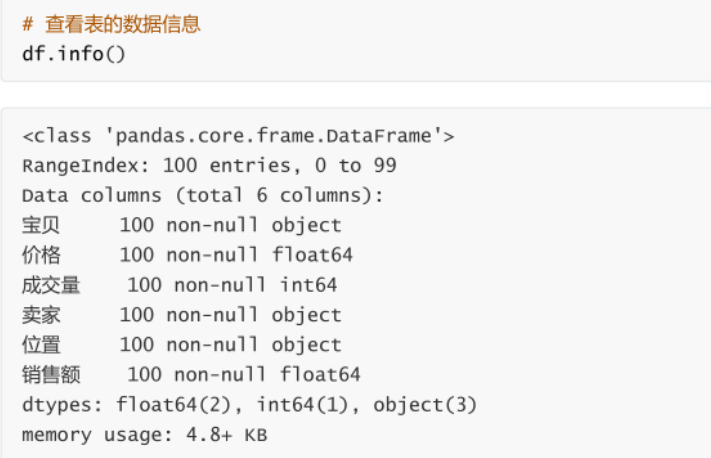This screenshot has height=458, width=711.
Task: Click the RangeIndex 100 entries line
Action: [209, 166]
